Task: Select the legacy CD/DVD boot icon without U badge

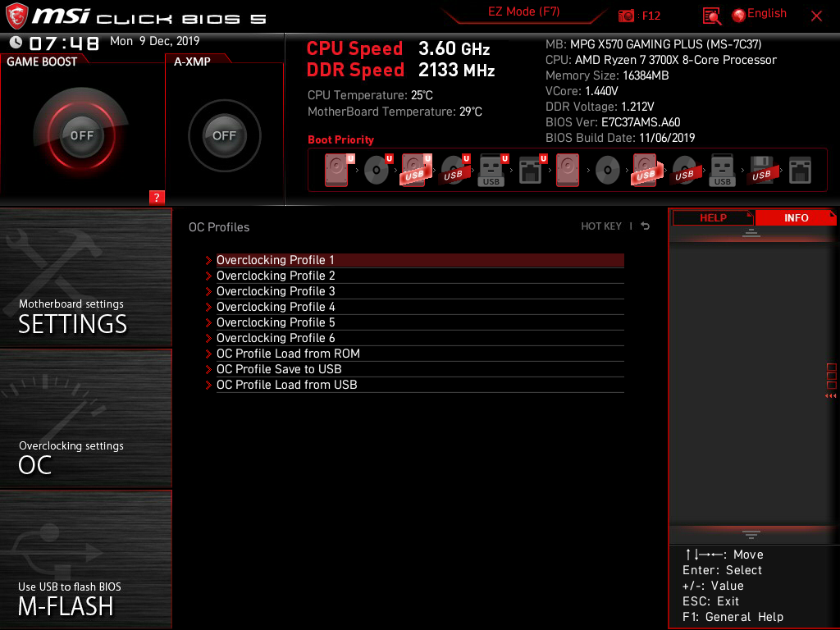Action: (608, 171)
